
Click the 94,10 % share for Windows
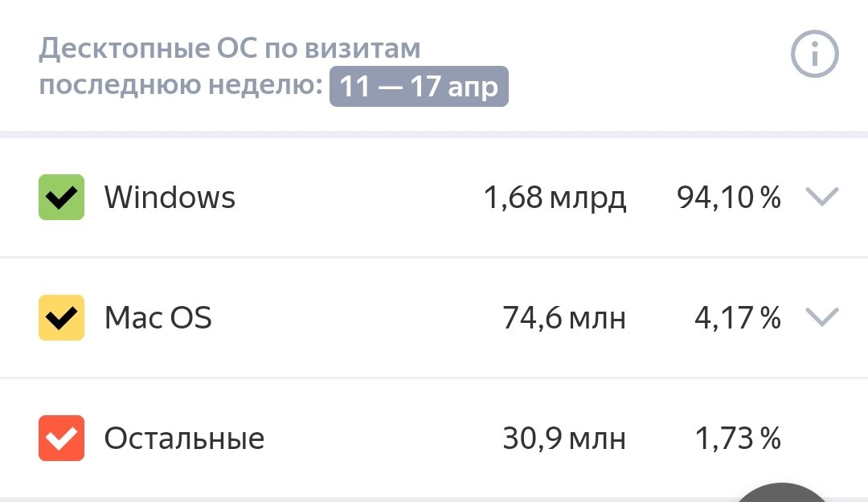729,198
